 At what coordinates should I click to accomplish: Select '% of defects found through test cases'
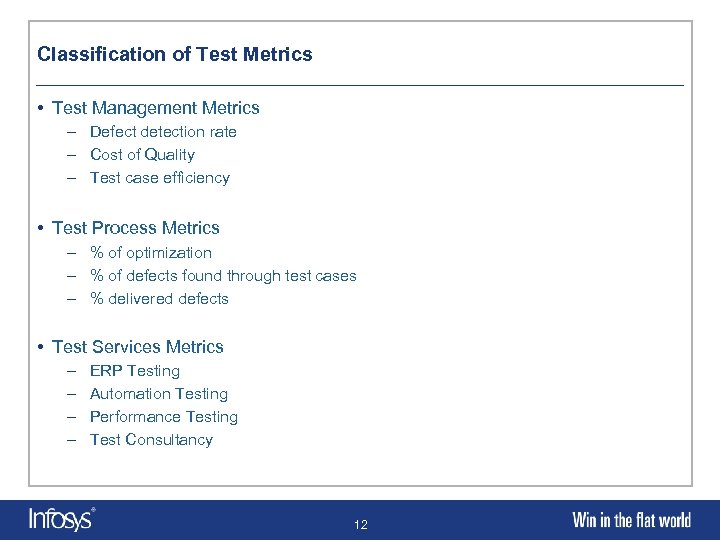coord(223,276)
